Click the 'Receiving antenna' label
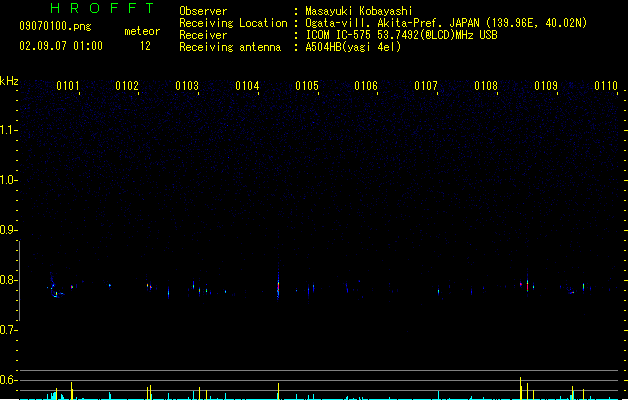This screenshot has height=400, width=629. (230, 47)
